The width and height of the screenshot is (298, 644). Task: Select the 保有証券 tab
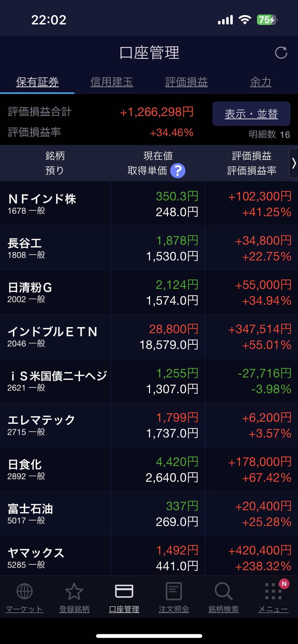(x=37, y=82)
